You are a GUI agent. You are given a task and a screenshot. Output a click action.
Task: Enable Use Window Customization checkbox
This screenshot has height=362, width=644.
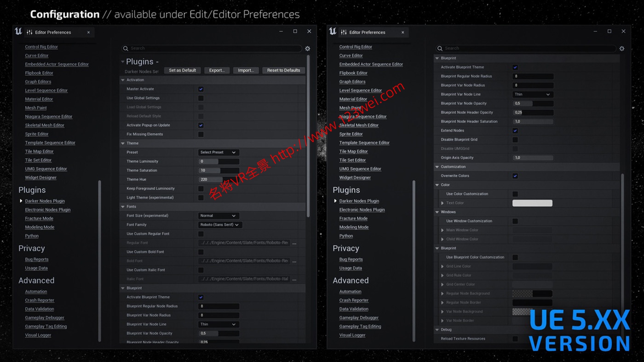pyautogui.click(x=515, y=221)
